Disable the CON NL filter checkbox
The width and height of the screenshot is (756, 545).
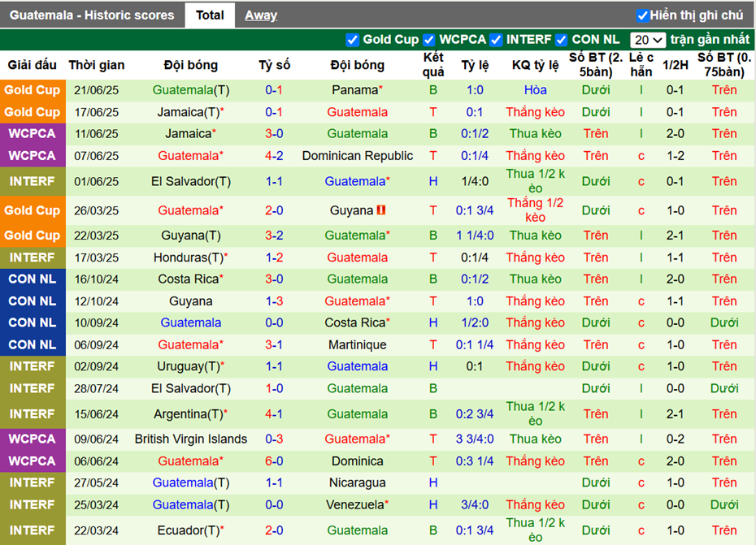(561, 40)
